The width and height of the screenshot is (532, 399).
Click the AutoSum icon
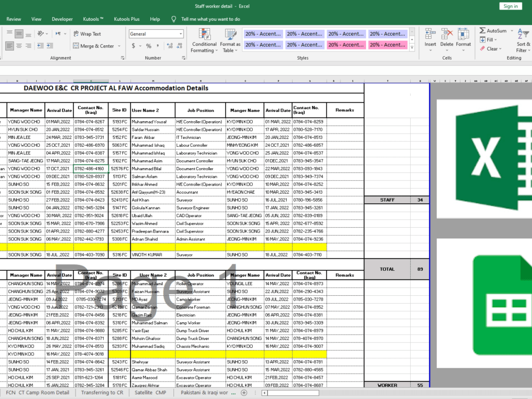(483, 31)
